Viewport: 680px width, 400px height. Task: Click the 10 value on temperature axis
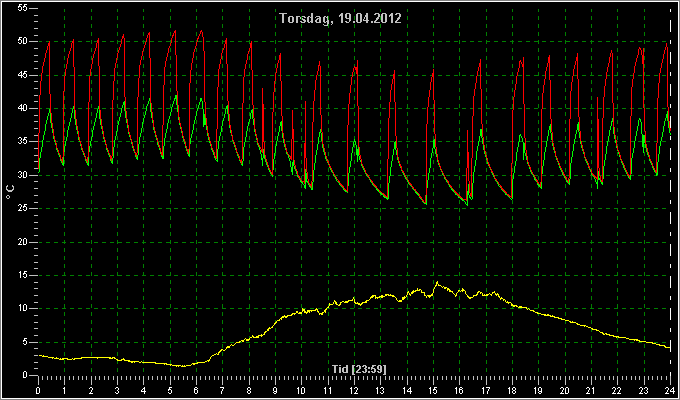(23, 309)
